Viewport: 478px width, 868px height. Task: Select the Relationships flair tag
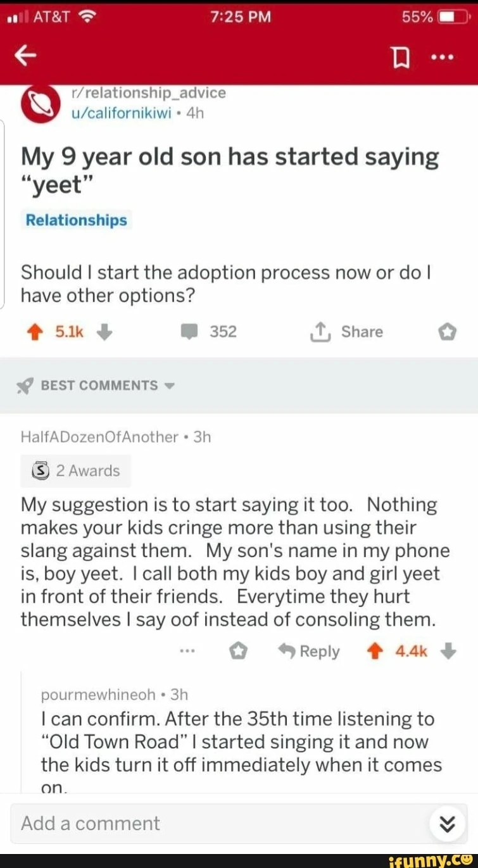point(76,220)
